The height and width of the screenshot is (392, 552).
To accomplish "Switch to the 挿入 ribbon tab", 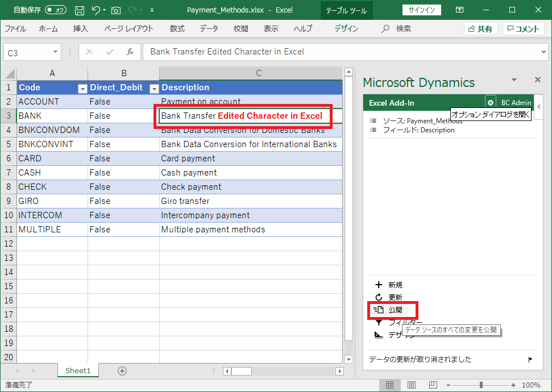I will (80, 28).
